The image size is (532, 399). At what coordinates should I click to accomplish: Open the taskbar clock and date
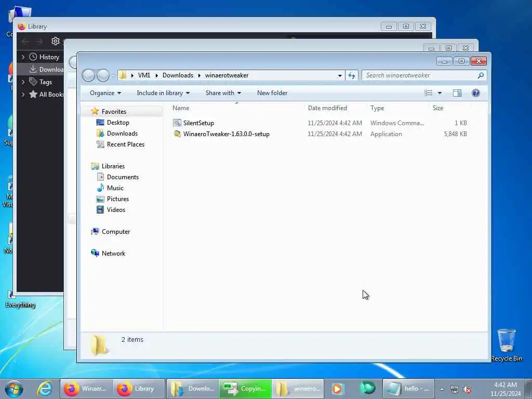coord(506,389)
